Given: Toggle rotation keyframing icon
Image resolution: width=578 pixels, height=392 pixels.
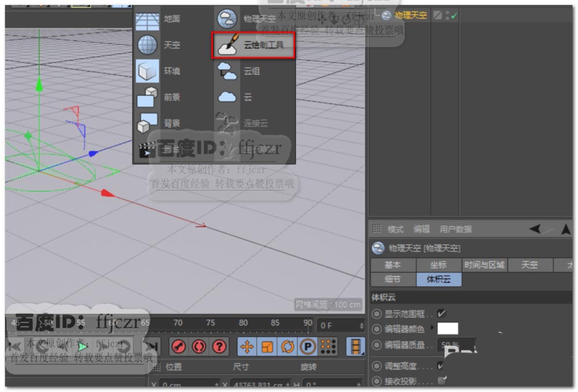Looking at the screenshot, I should (x=287, y=346).
